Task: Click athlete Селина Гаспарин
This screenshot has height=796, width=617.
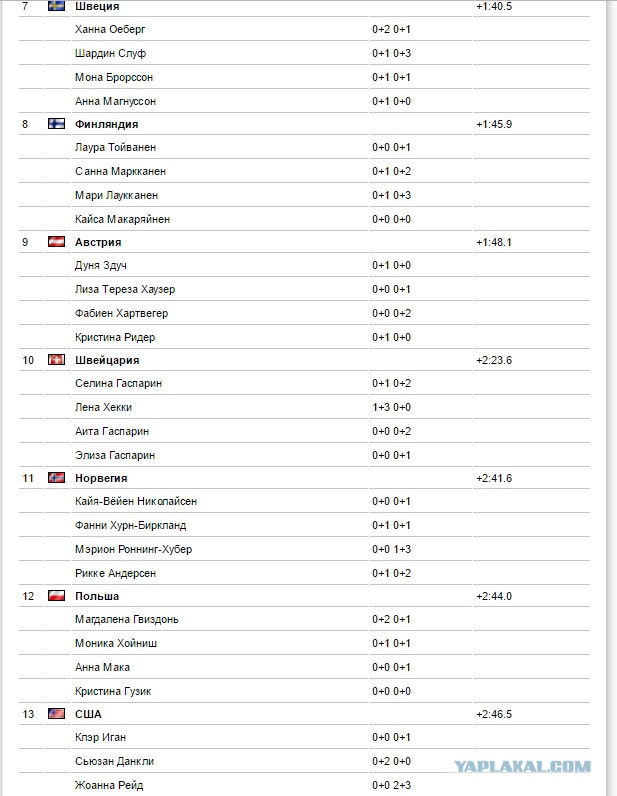Action: 118,383
